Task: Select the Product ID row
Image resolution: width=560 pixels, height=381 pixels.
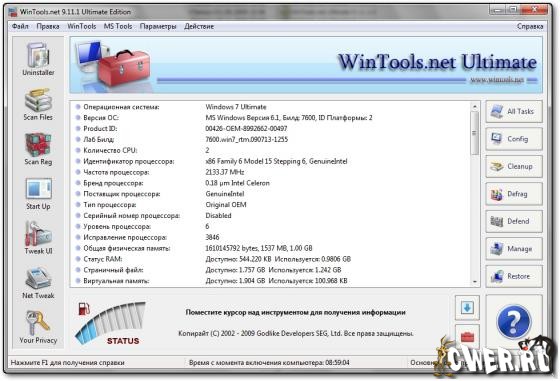Action: tap(271, 129)
